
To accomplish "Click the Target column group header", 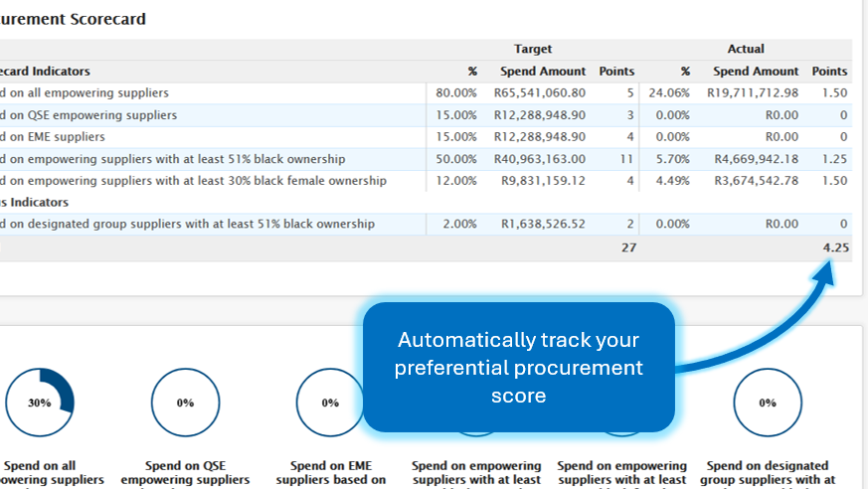I will 533,49.
